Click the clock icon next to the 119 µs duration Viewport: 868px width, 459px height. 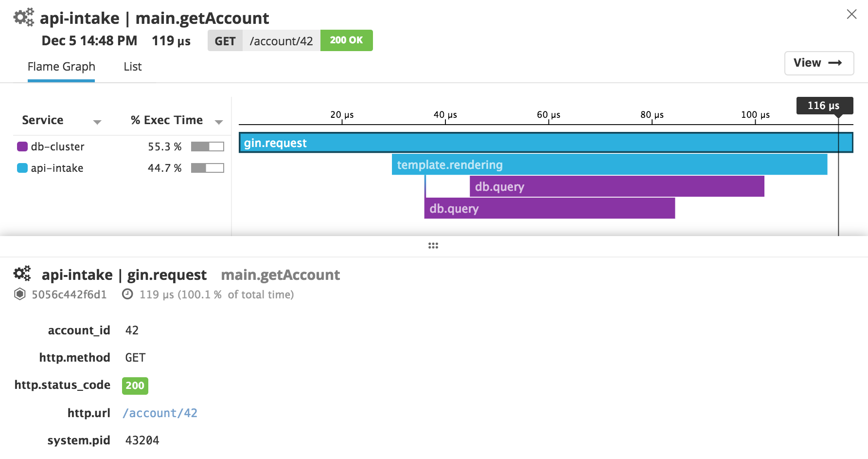point(127,294)
